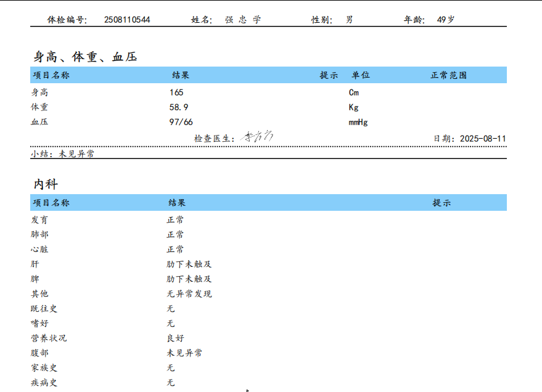The image size is (542, 392).
Task: Click the date 2025-08-11
Action: [x=483, y=139]
